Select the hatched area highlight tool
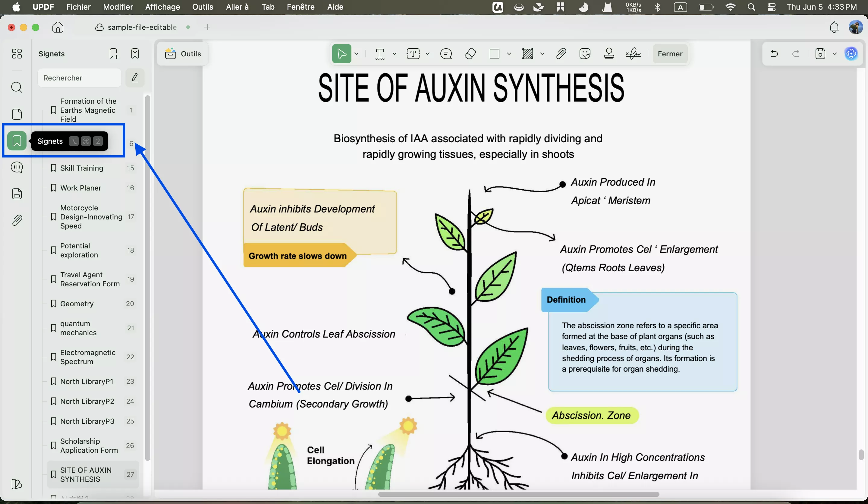 point(527,54)
